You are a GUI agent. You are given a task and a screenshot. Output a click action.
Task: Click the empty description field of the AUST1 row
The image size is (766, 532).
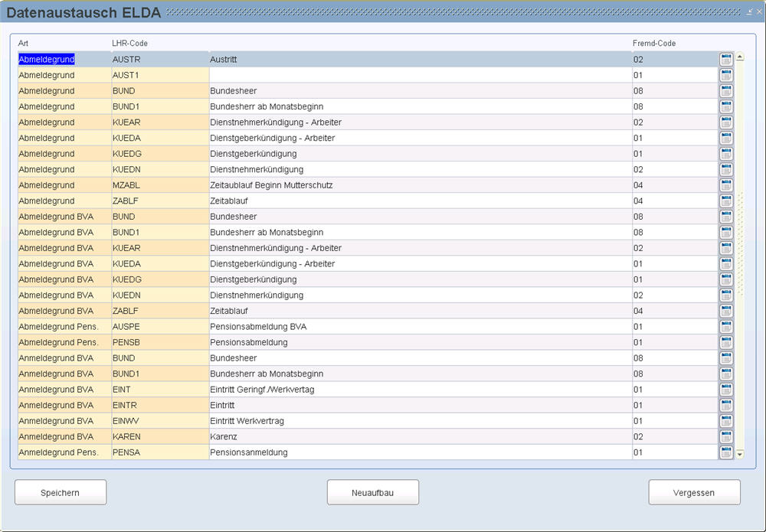pyautogui.click(x=420, y=75)
